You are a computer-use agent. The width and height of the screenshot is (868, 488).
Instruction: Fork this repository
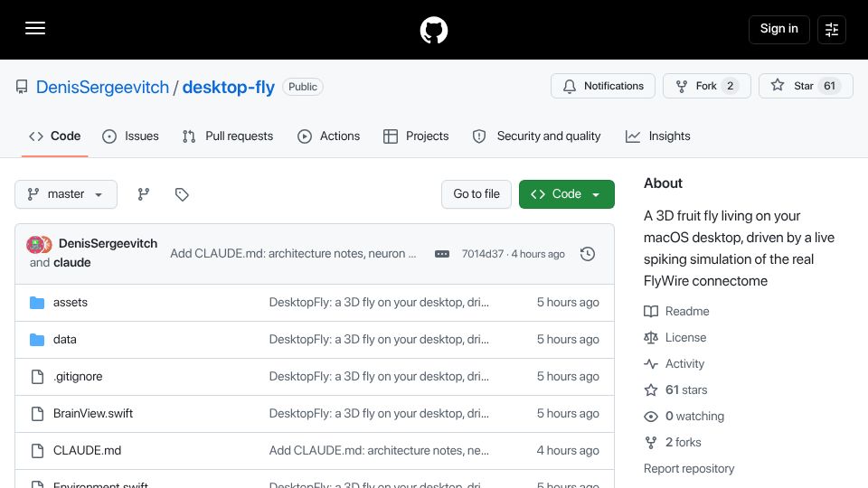pos(706,86)
